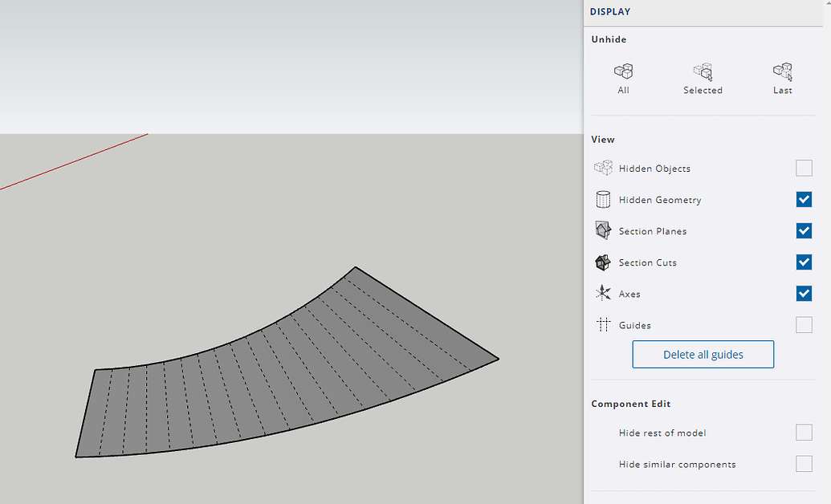Screen dimensions: 831x504
Task: Select the Hidden Objects icon
Action: coord(603,168)
